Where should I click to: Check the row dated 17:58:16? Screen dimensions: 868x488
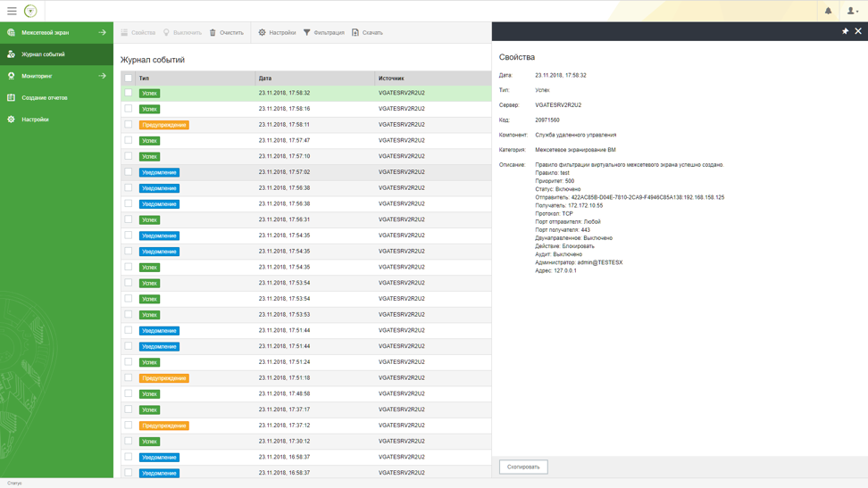[129, 109]
